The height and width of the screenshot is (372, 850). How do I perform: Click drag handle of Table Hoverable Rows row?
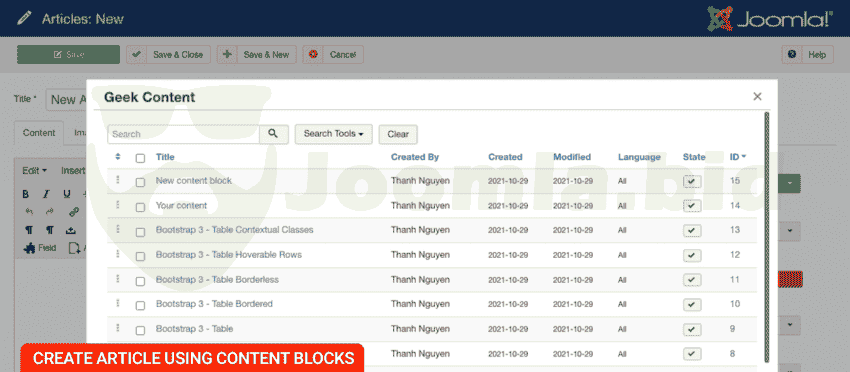point(118,254)
